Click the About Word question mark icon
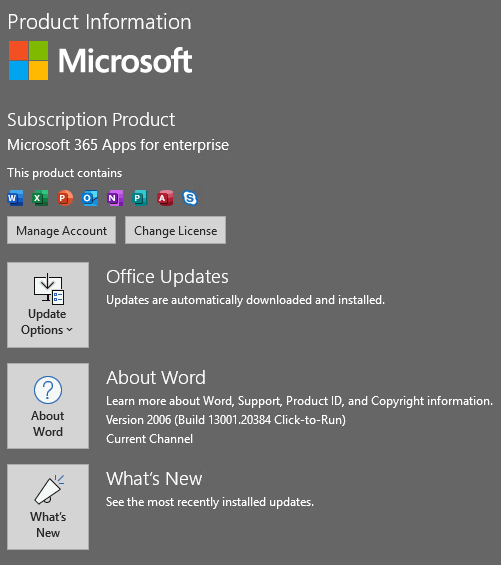This screenshot has height=565, width=501. coord(48,390)
